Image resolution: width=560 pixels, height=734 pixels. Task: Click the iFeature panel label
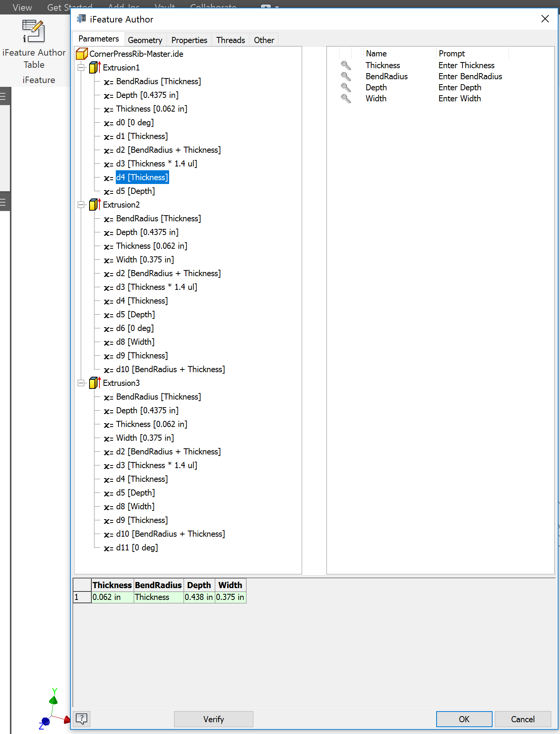(38, 80)
